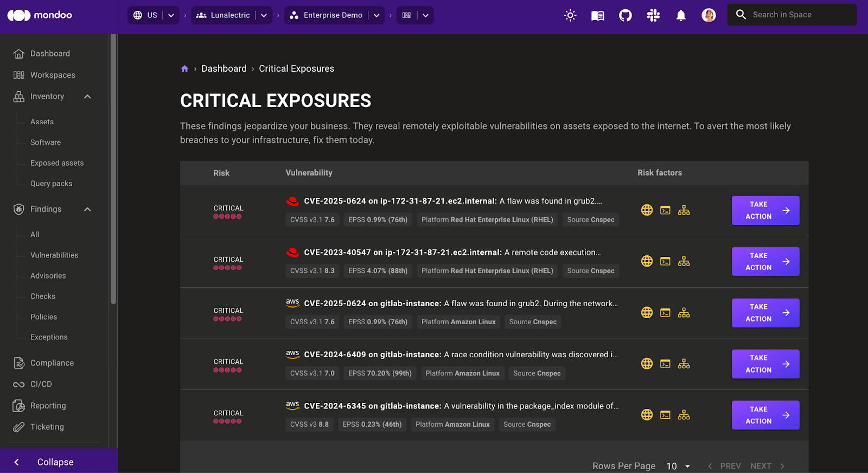Change the Rows Per Page dropdown
The image size is (868, 473).
pos(678,466)
